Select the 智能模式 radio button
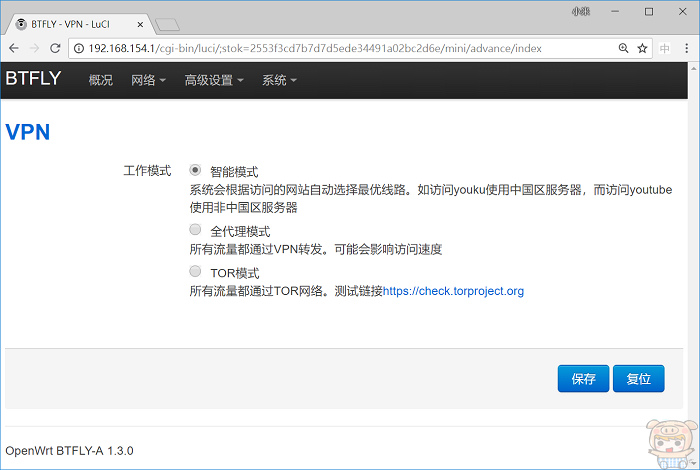The image size is (700, 470). tap(195, 171)
